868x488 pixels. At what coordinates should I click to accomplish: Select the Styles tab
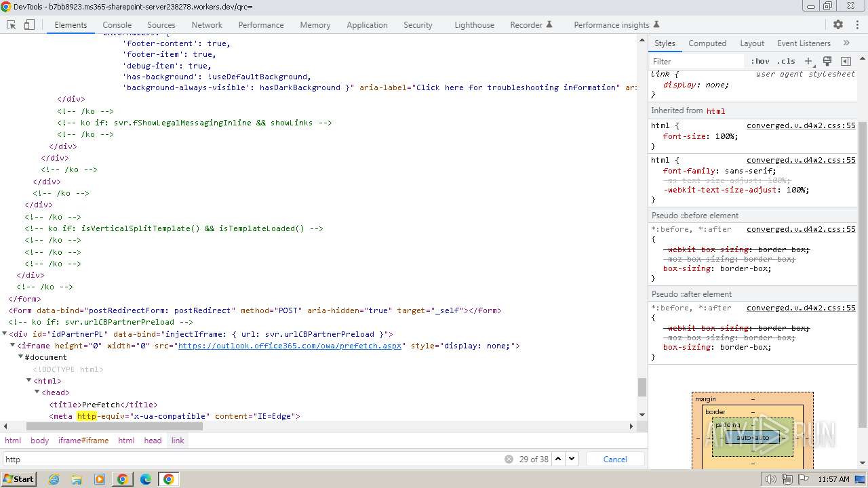tap(665, 43)
